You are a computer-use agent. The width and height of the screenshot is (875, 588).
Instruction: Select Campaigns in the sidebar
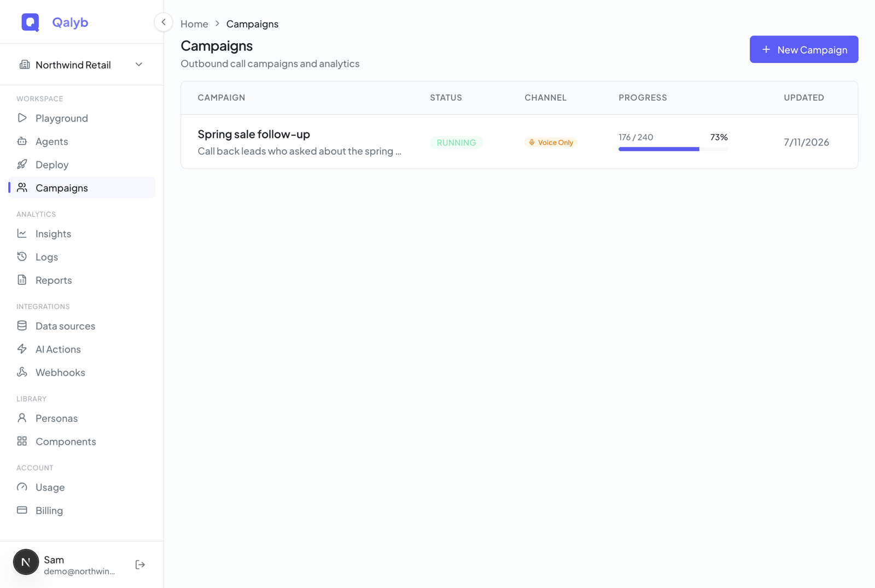[82, 188]
